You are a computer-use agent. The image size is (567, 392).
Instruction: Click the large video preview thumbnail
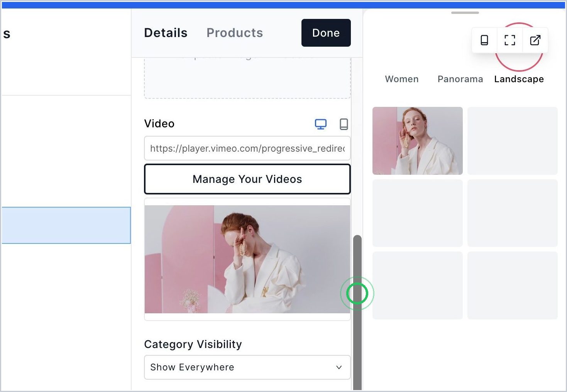247,259
